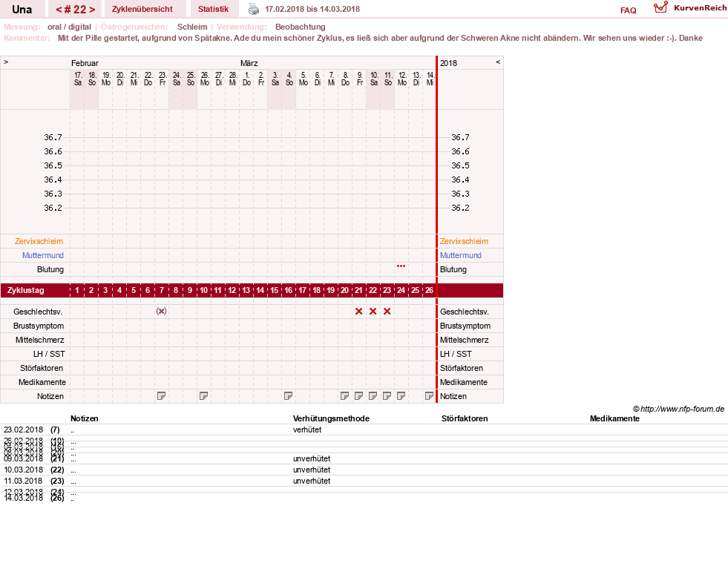Click the Februar month header

85,63
